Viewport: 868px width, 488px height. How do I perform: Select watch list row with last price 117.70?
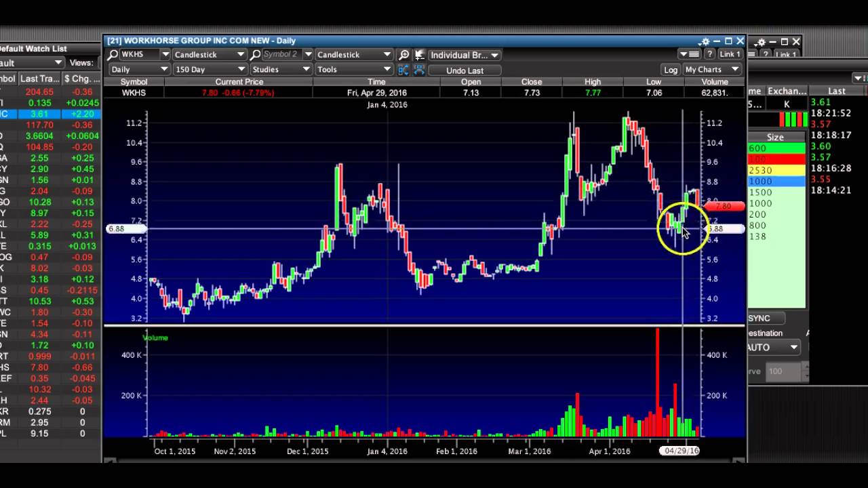point(50,125)
